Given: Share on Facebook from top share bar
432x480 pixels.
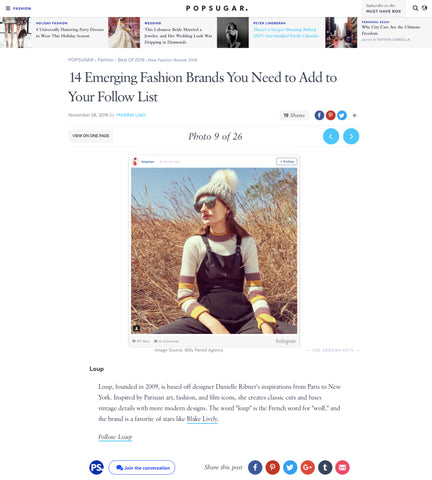Looking at the screenshot, I should coord(319,115).
